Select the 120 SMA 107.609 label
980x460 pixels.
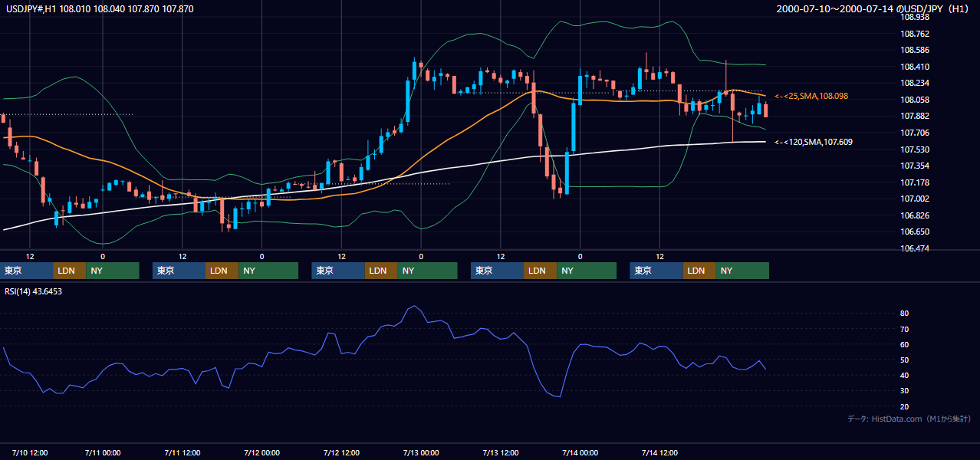[813, 142]
